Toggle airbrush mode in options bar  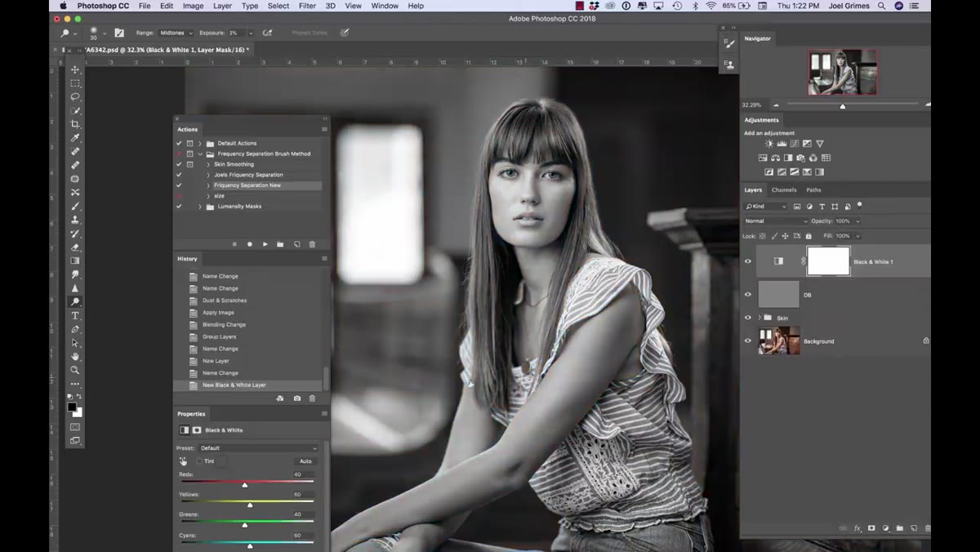(267, 33)
